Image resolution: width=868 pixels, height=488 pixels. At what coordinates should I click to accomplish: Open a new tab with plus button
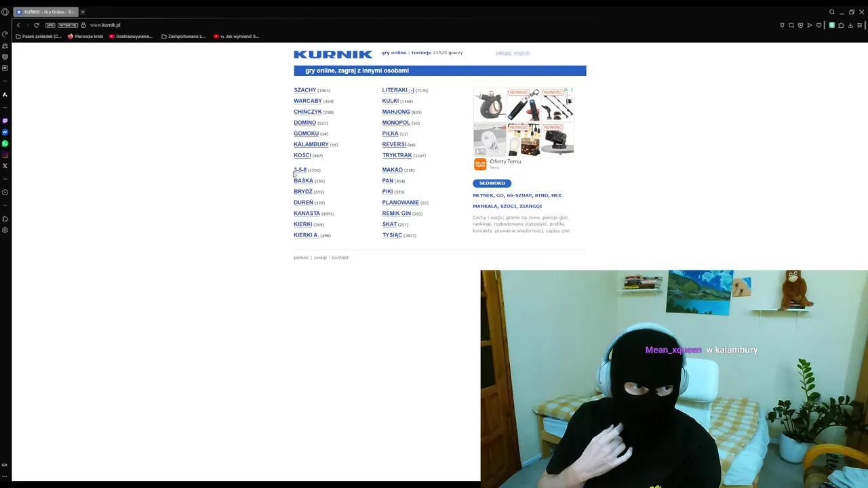(83, 12)
